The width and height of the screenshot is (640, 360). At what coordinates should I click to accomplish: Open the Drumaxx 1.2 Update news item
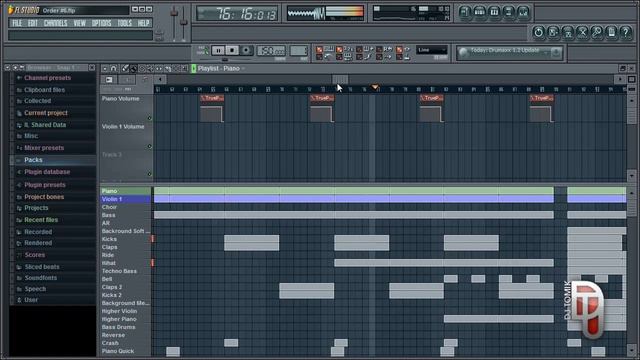point(504,51)
